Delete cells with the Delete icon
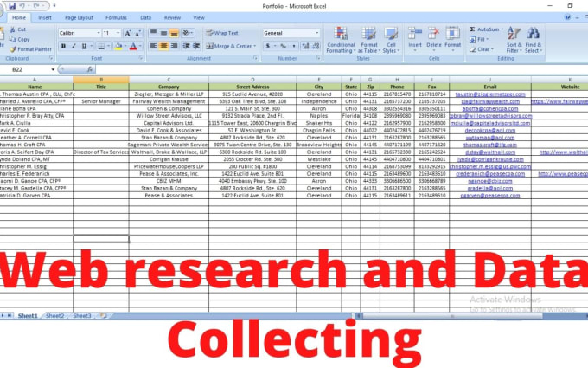Screen dimensions: 588x368 pyautogui.click(x=433, y=34)
